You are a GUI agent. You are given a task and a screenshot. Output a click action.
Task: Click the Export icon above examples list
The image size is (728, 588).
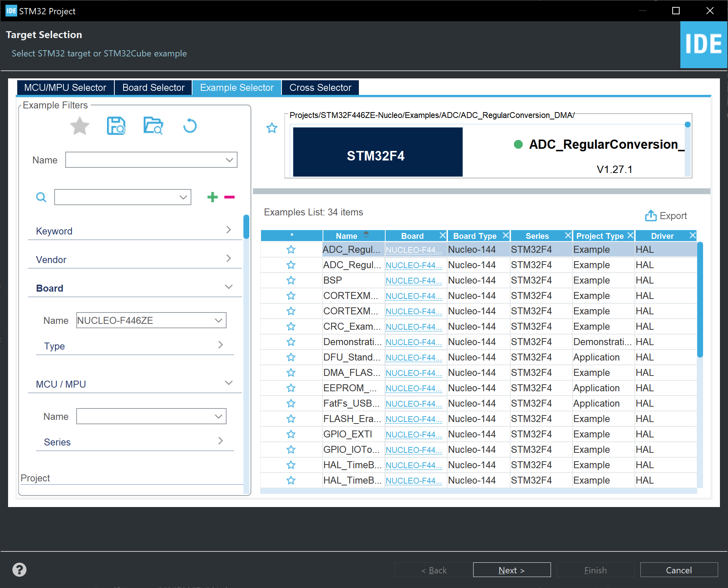(x=651, y=216)
